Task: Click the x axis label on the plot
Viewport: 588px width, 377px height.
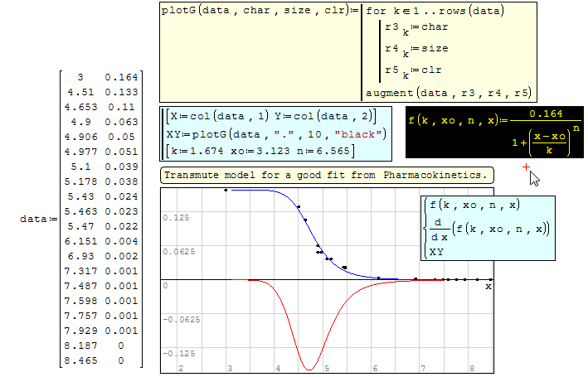Action: tap(488, 286)
